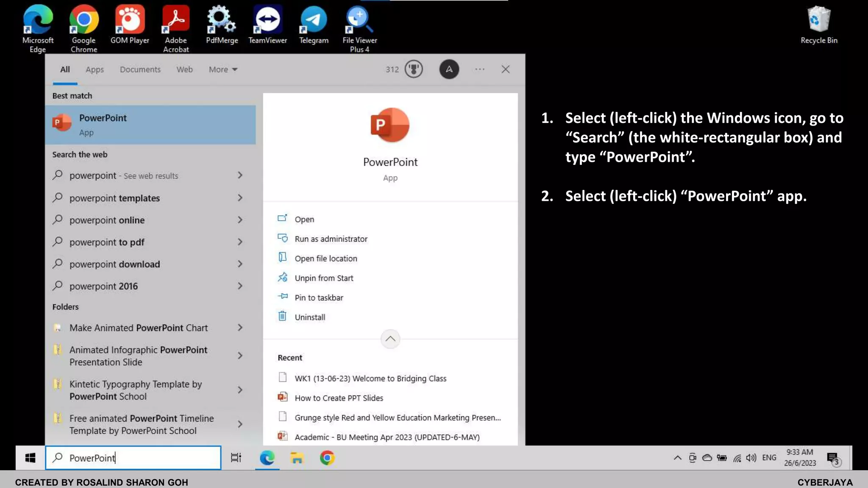Open recent How to Create PPT Slides
Viewport: 868px width, 488px height.
pos(339,398)
